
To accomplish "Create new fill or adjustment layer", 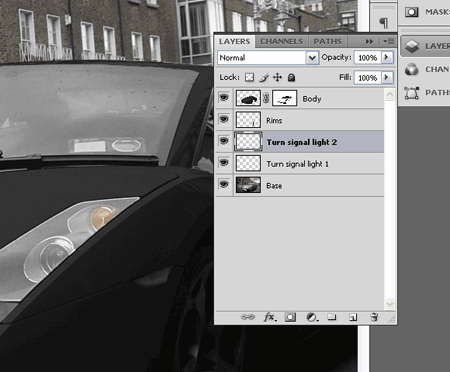I will click(x=312, y=317).
